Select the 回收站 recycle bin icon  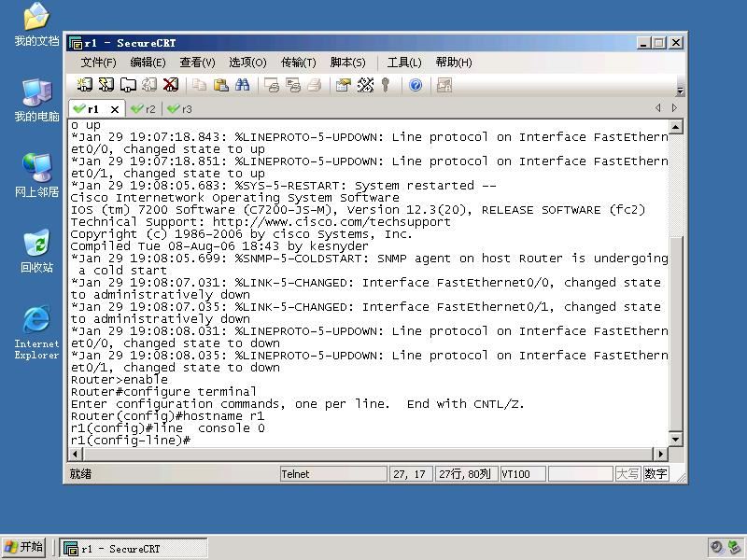(36, 251)
